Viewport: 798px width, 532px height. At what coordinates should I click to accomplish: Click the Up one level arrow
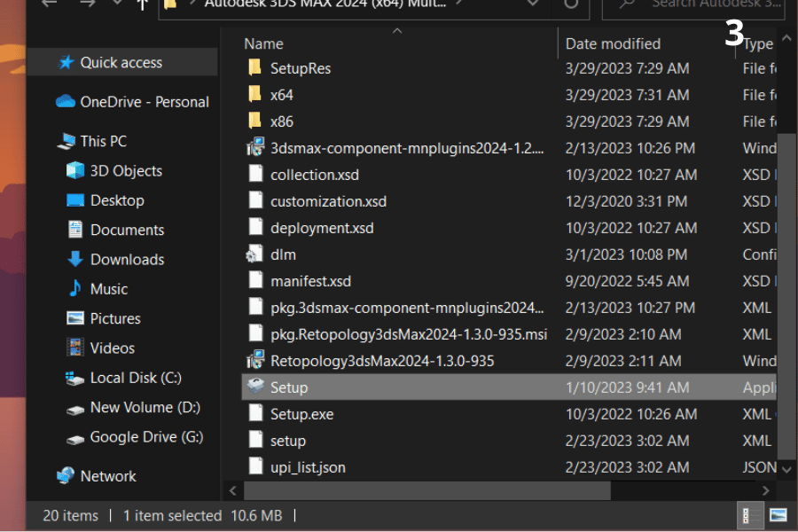pyautogui.click(x=142, y=4)
